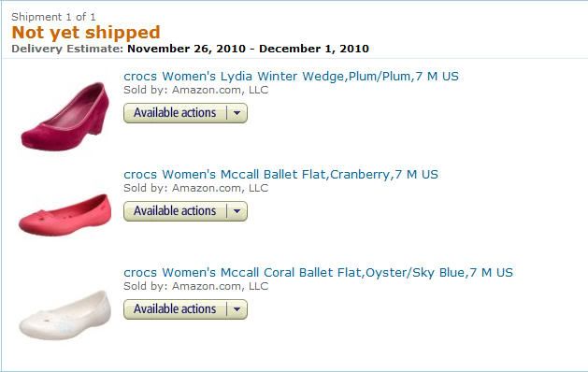The image size is (588, 372).
Task: Click Available actions button for Cranberry Ballet Flat
Action: [x=175, y=211]
